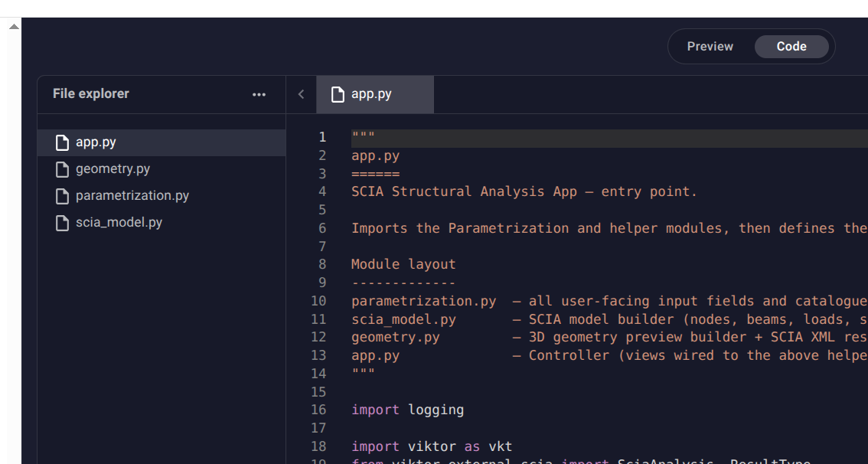Collapse the file explorer with the chevron

point(301,95)
